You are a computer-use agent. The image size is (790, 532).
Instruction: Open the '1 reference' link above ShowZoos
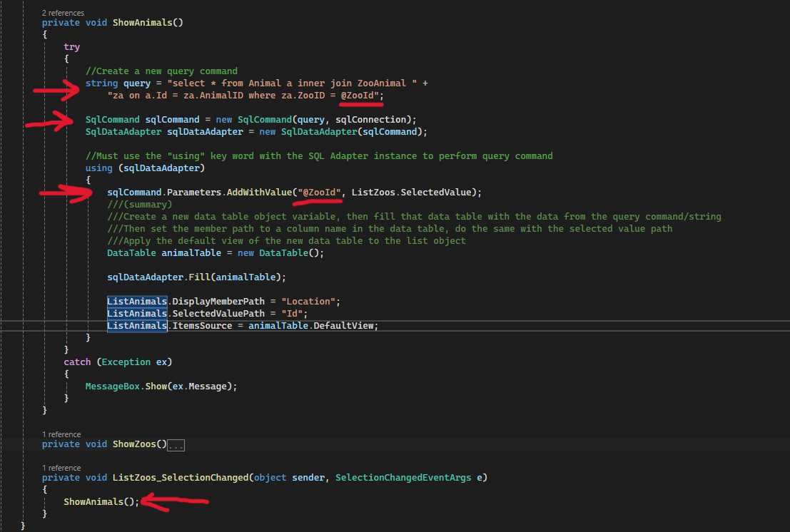pos(61,434)
